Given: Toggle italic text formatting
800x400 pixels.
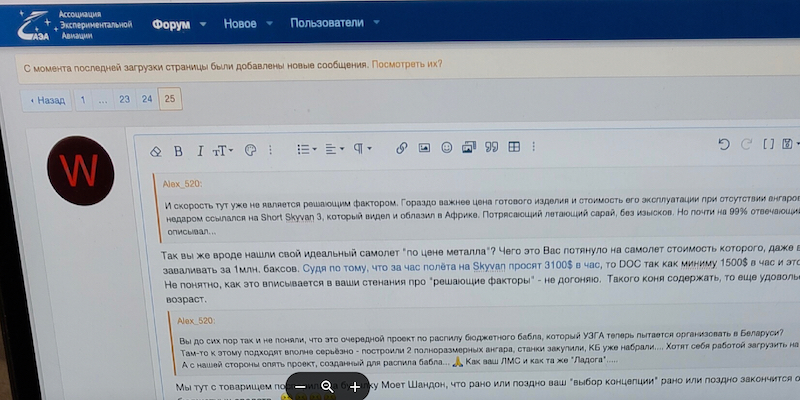Looking at the screenshot, I should click(x=200, y=150).
